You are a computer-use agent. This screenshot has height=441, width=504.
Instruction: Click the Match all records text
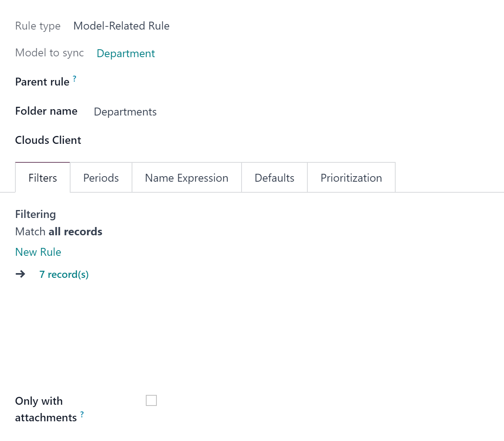(59, 231)
